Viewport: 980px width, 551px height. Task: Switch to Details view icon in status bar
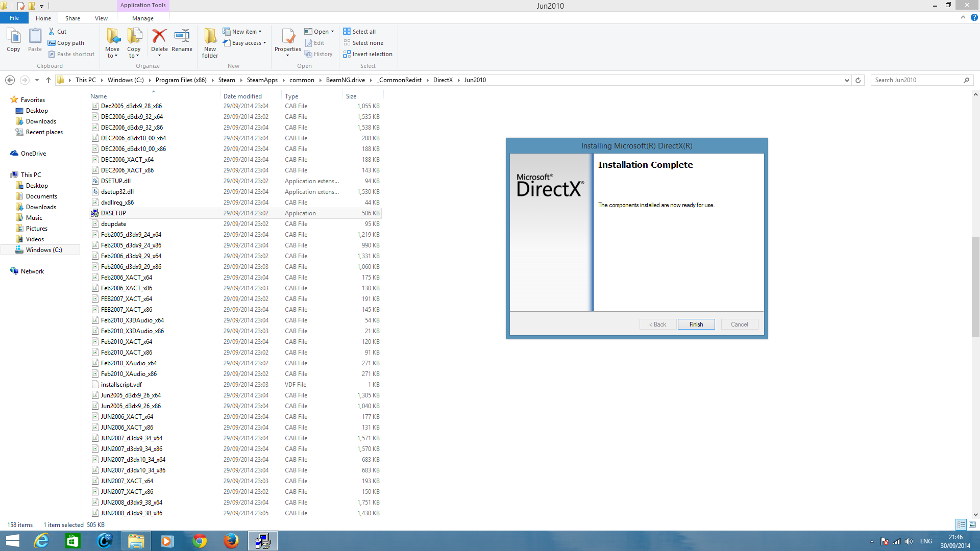click(961, 524)
